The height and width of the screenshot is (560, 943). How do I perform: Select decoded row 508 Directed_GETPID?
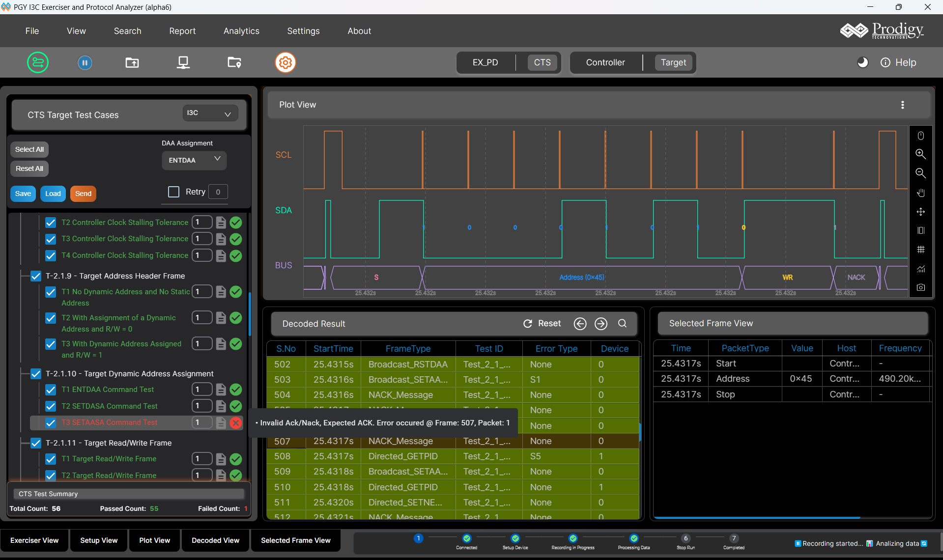click(x=403, y=456)
